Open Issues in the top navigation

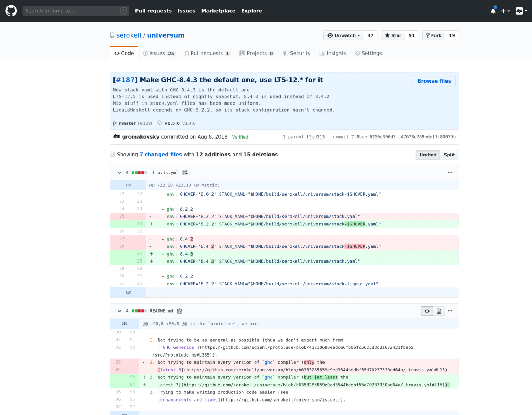pyautogui.click(x=187, y=11)
